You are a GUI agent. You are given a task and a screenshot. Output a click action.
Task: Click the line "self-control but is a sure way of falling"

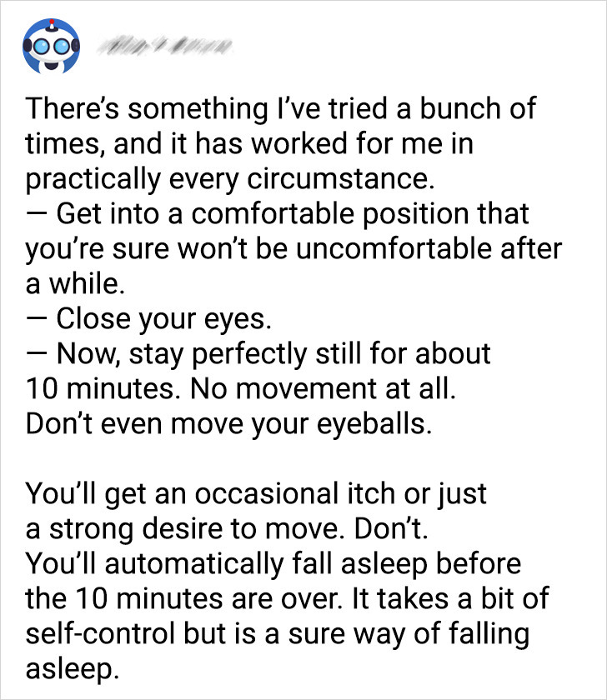[278, 635]
